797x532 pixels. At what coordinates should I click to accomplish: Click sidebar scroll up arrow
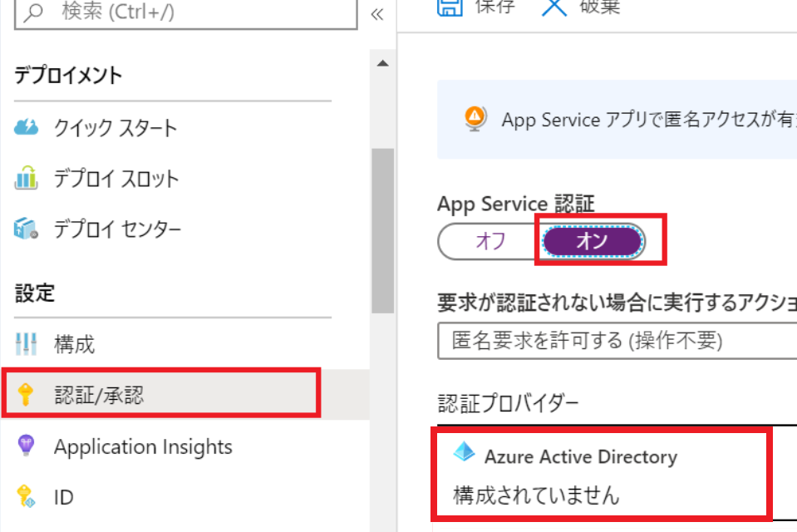click(x=383, y=63)
